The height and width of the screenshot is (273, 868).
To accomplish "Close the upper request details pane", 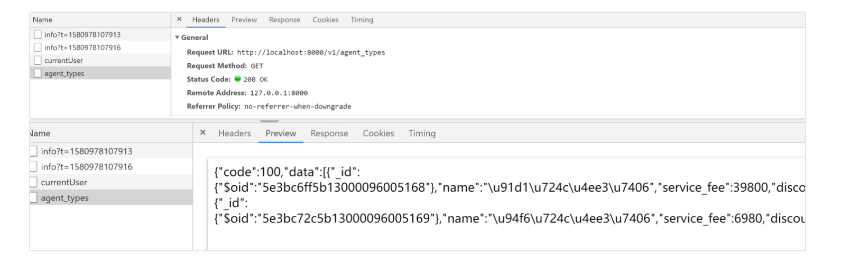I will [179, 19].
